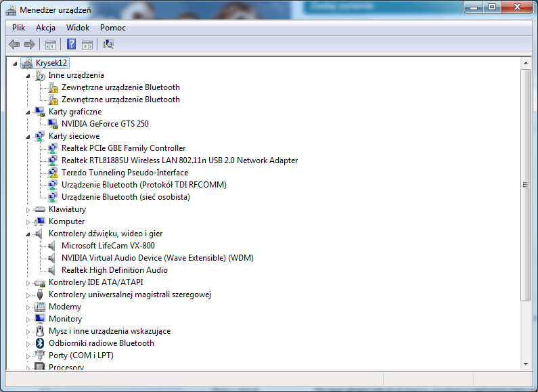Click the Bluetooth radio receivers icon
The width and height of the screenshot is (538, 392).
coord(40,343)
